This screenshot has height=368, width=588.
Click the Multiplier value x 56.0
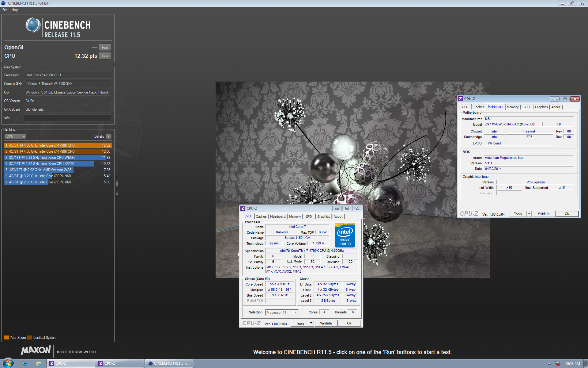280,290
